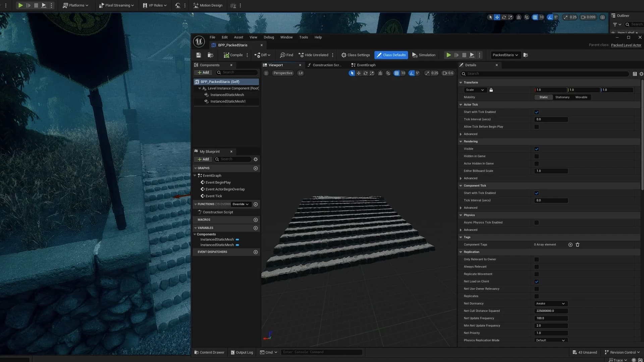Collapse the Rendering section
644x362 pixels.
(x=461, y=141)
